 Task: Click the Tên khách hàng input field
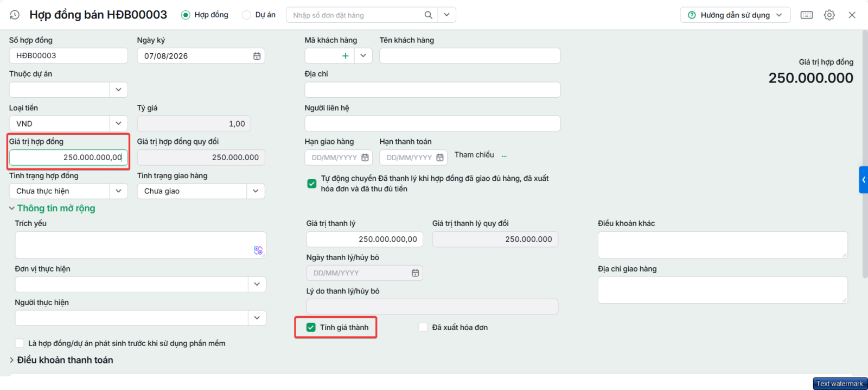470,56
